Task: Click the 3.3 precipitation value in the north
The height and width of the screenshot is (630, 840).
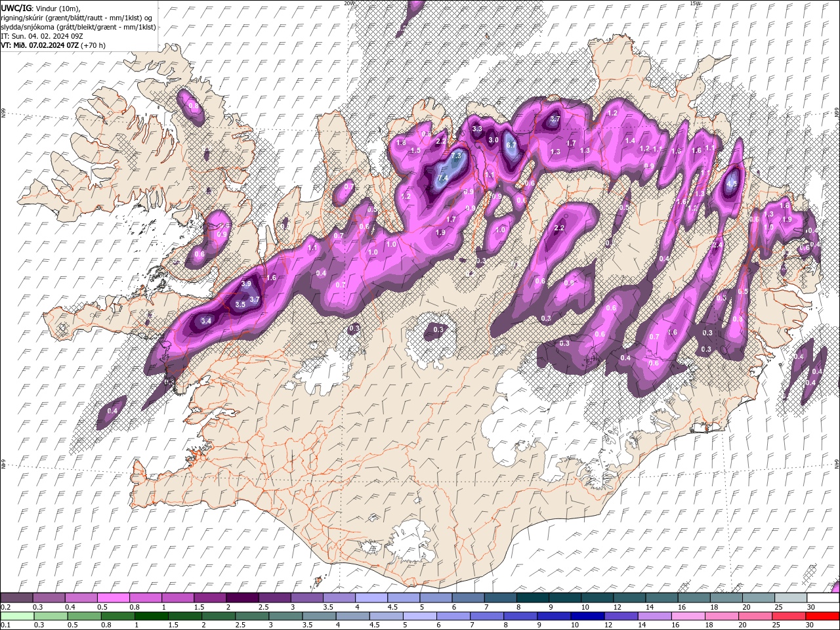Action: [477, 129]
